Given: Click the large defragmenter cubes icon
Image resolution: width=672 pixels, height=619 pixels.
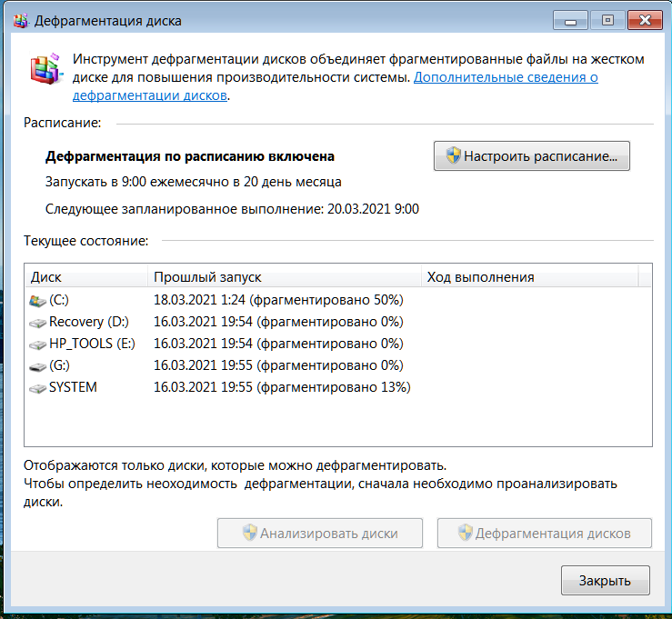Looking at the screenshot, I should [46, 68].
